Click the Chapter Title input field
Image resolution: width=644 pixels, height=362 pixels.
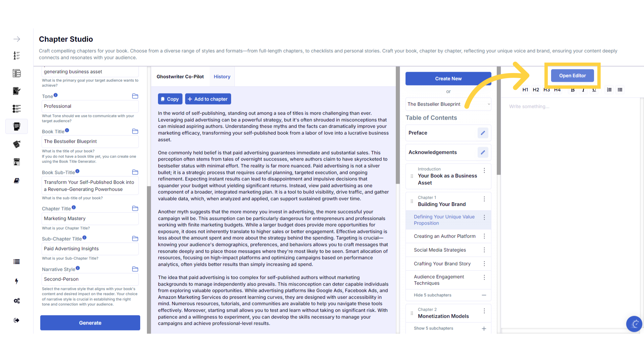pyautogui.click(x=90, y=219)
